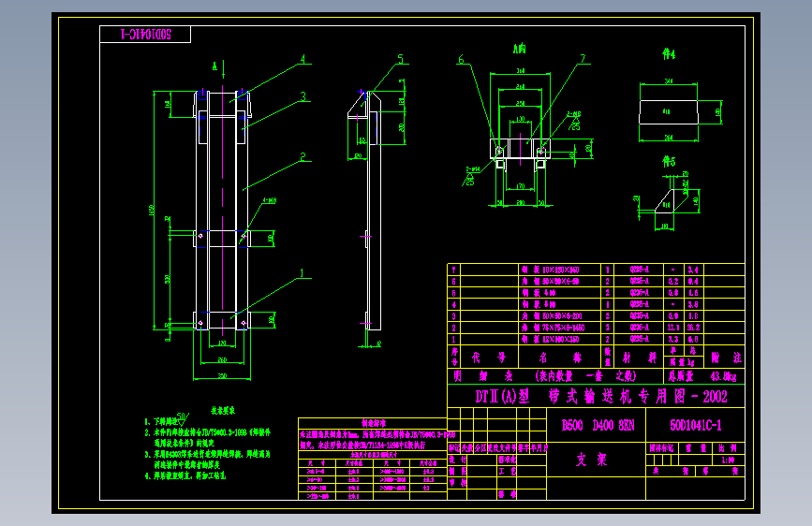Image resolution: width=812 pixels, height=526 pixels.
Task: Click the 支架 part name in title block
Action: [591, 460]
